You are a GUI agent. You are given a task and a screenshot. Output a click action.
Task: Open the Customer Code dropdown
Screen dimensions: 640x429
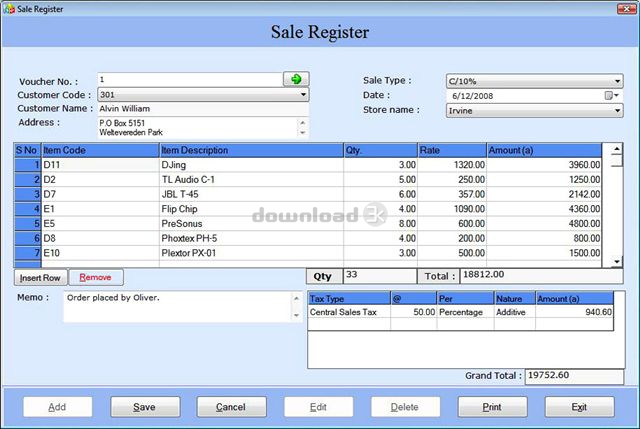303,95
